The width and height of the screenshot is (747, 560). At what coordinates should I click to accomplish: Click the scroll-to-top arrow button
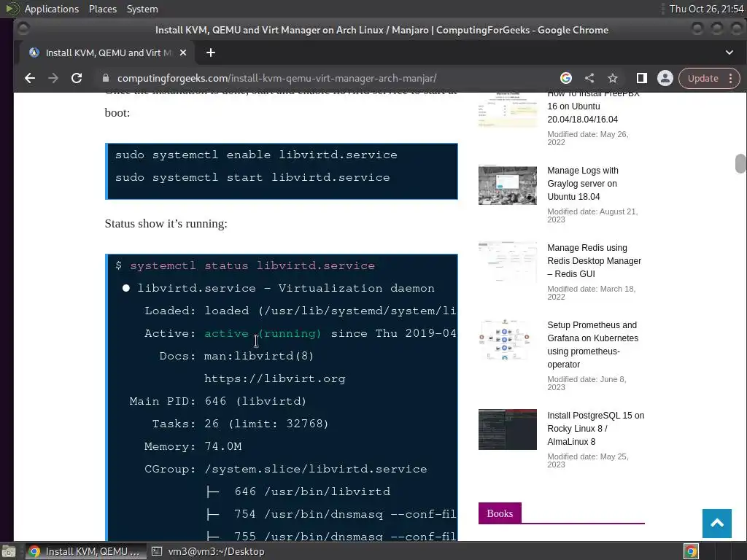[x=717, y=524]
